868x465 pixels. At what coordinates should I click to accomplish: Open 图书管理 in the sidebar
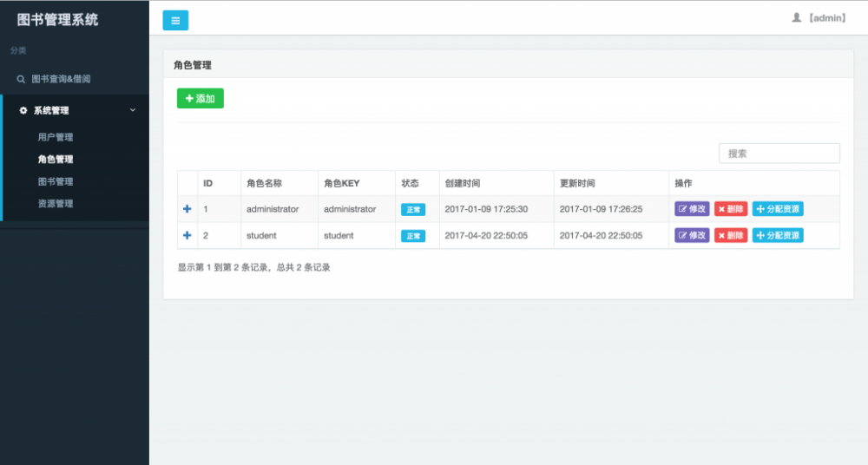tap(56, 181)
